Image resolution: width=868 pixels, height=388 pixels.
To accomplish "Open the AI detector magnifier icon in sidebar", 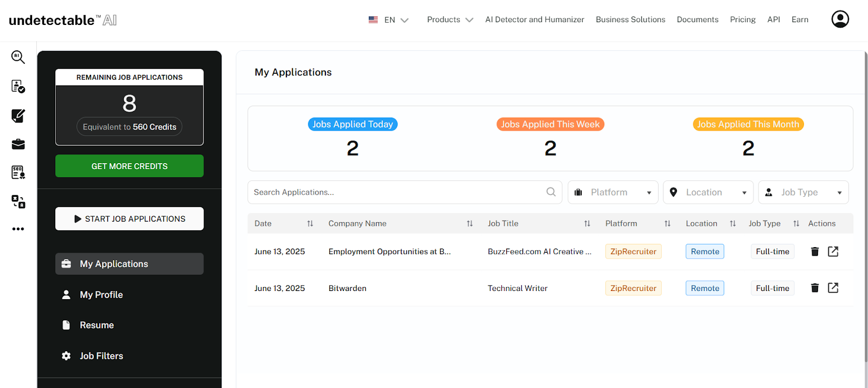I will (18, 57).
